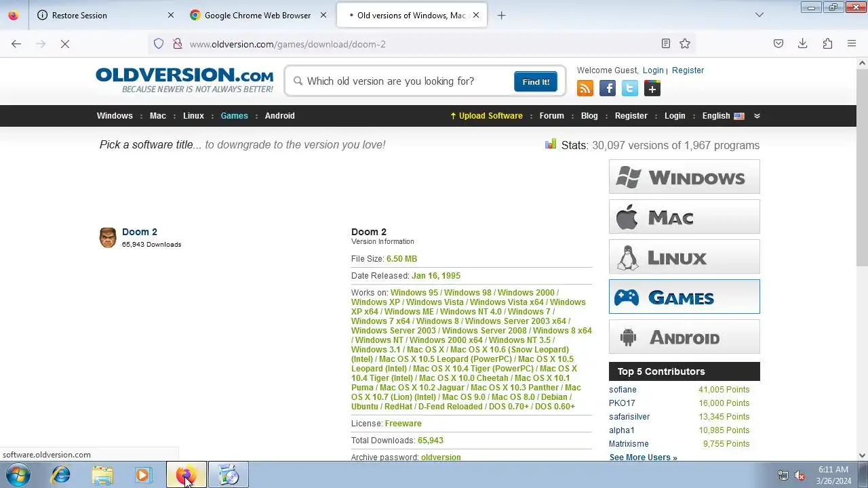
Task: Select the Old versions of Windows tab
Action: [x=412, y=15]
